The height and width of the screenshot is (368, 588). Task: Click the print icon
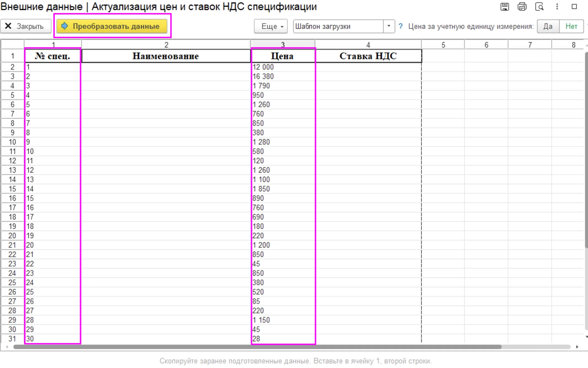pos(522,7)
